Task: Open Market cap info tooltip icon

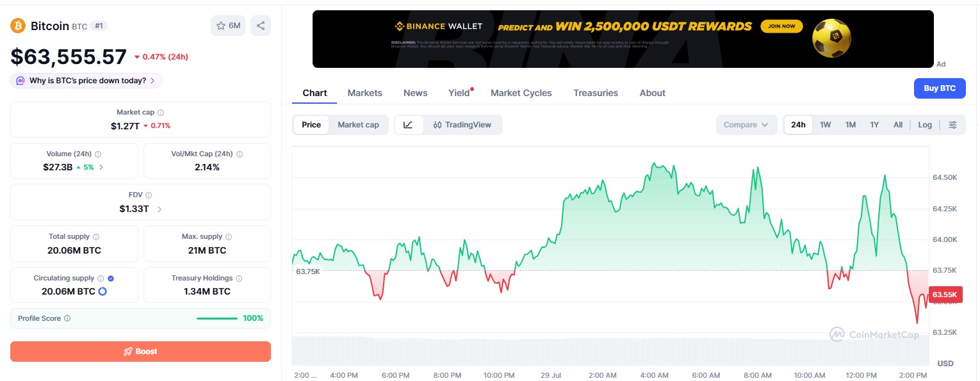Action: click(x=161, y=113)
